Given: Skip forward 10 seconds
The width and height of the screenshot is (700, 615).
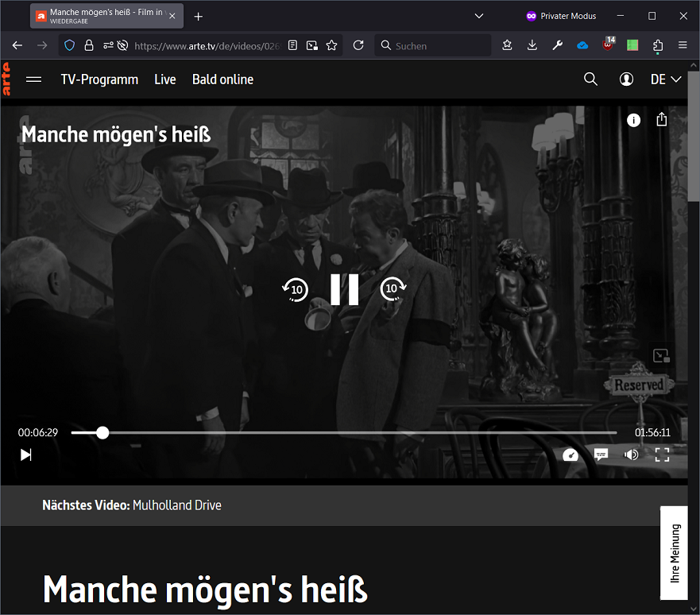Looking at the screenshot, I should point(392,289).
